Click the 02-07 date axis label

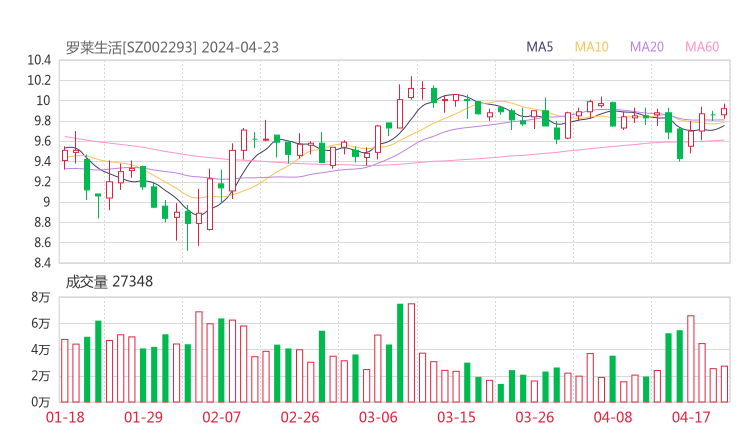click(221, 417)
